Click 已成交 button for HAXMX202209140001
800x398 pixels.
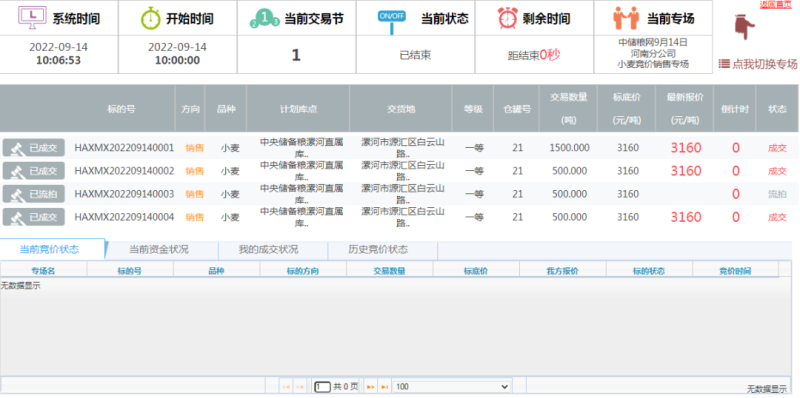click(34, 147)
